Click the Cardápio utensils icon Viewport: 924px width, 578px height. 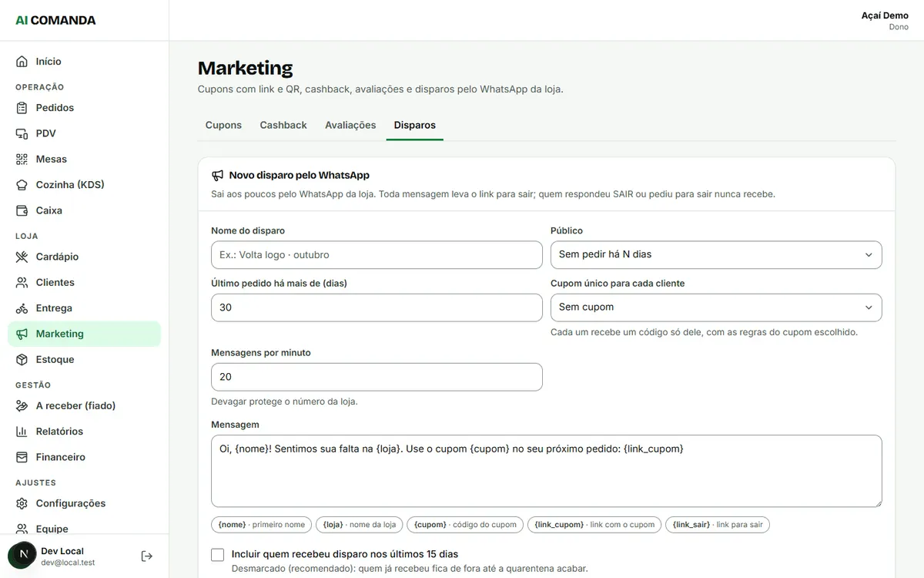pos(22,257)
